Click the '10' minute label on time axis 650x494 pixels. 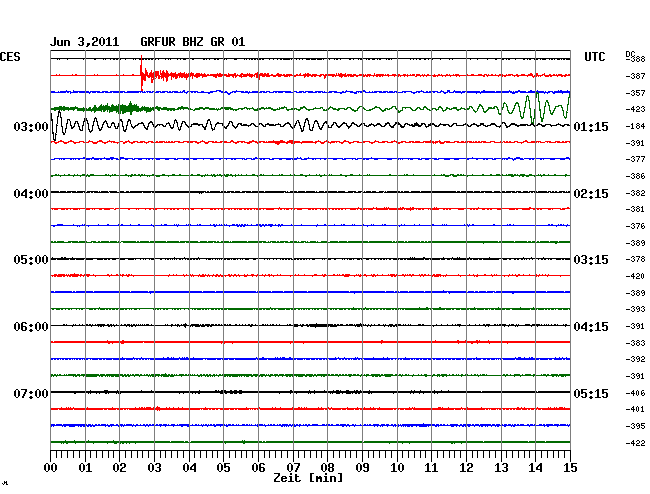pos(397,468)
